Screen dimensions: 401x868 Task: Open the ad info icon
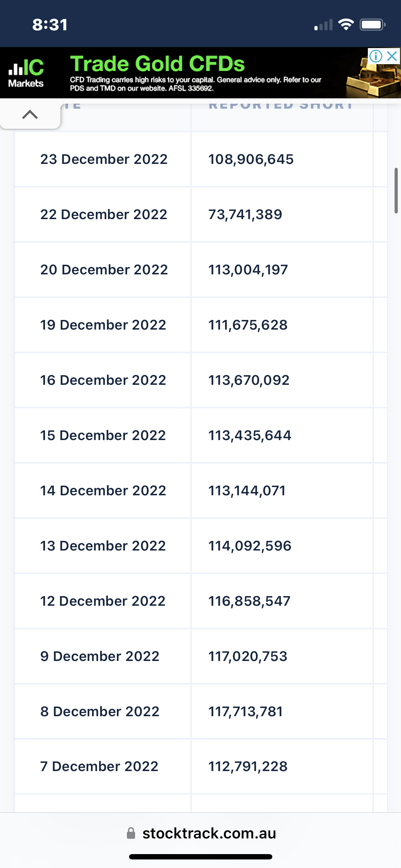(x=376, y=56)
